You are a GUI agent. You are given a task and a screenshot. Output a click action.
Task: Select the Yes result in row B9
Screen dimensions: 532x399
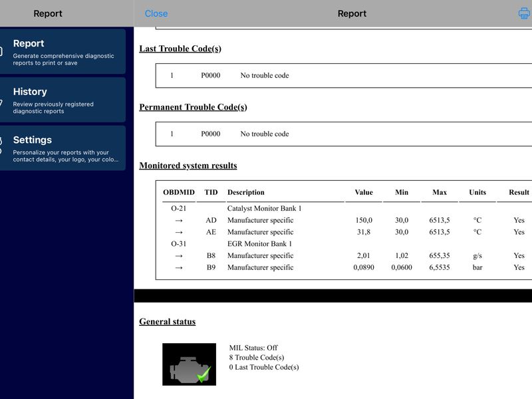[x=519, y=267]
